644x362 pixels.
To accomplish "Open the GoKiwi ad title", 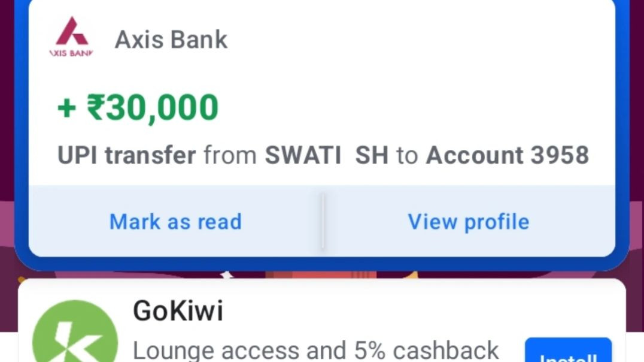I will pyautogui.click(x=178, y=310).
